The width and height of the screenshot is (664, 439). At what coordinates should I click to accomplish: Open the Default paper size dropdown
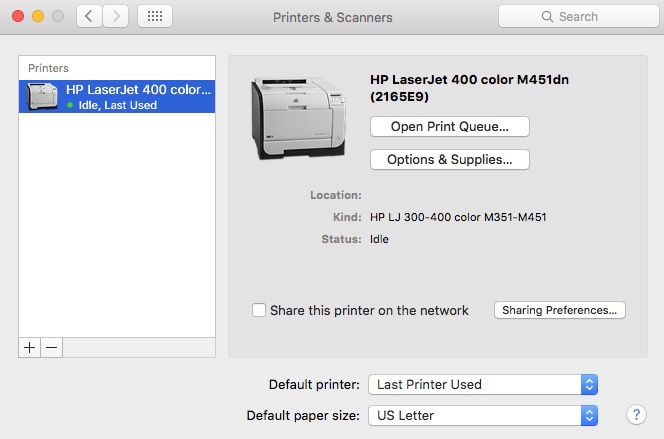tap(483, 415)
